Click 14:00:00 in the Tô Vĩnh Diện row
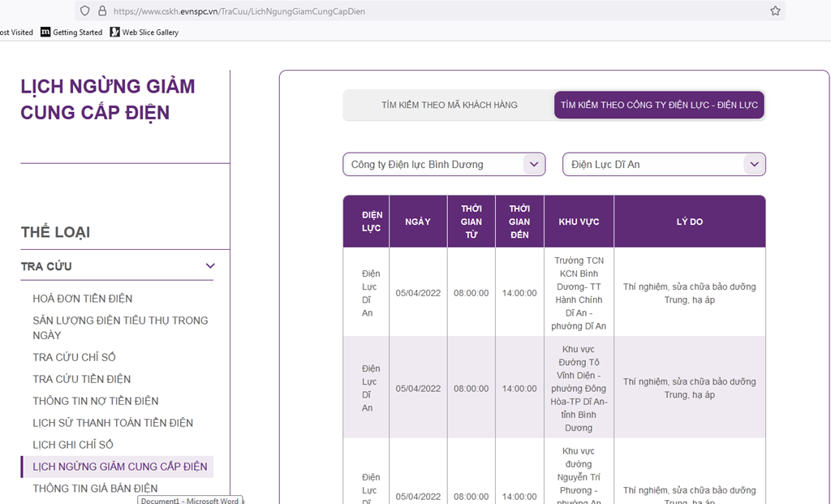This screenshot has width=831, height=504. click(519, 389)
